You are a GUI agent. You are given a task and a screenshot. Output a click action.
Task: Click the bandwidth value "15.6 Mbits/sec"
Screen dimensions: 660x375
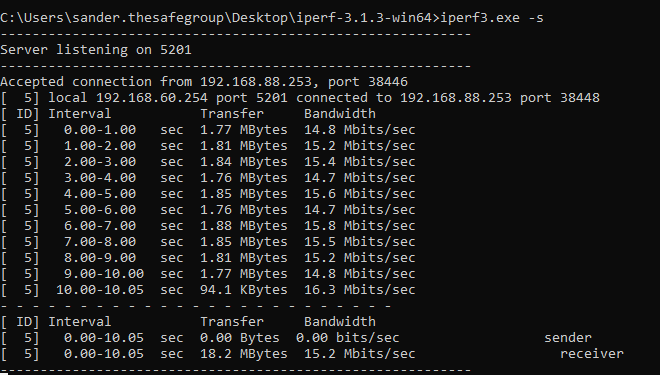[x=360, y=194]
